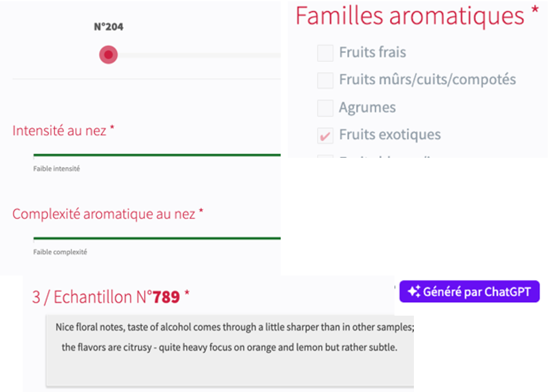The height and width of the screenshot is (392, 551).
Task: Tick the Agrumes checkbox
Action: pos(325,108)
